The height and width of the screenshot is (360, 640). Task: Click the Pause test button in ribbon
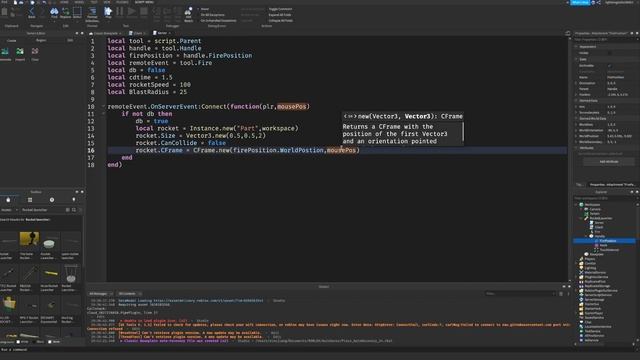(120, 12)
